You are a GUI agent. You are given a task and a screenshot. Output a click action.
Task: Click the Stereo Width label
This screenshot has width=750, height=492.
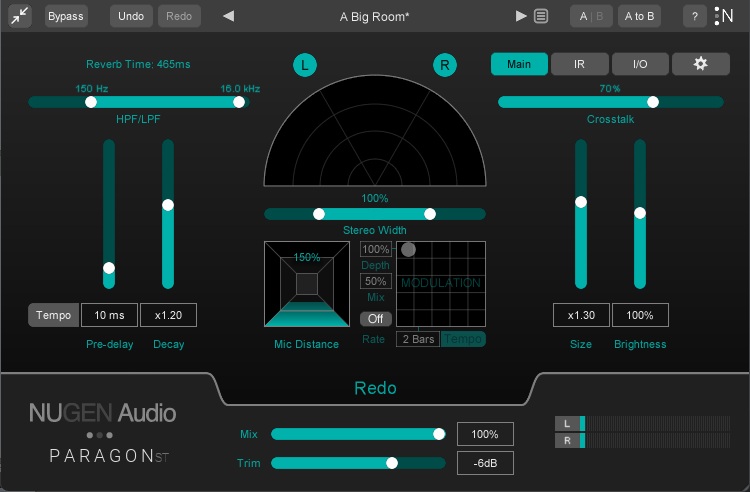pyautogui.click(x=375, y=230)
